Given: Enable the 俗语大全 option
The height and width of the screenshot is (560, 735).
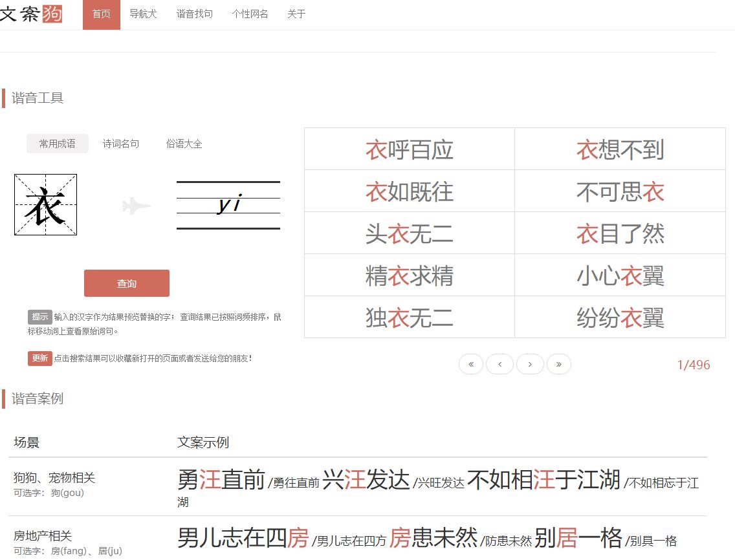Looking at the screenshot, I should 184,144.
